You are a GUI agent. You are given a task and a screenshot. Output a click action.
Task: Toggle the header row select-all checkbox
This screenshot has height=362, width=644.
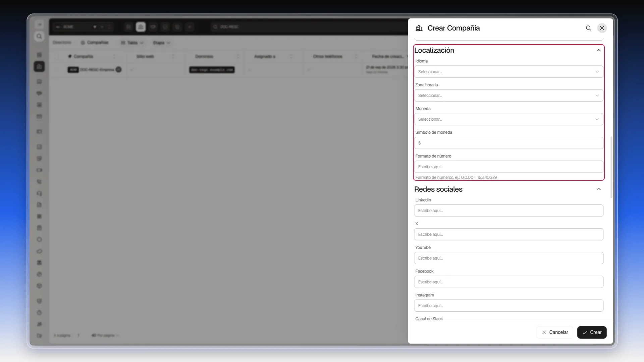click(56, 57)
